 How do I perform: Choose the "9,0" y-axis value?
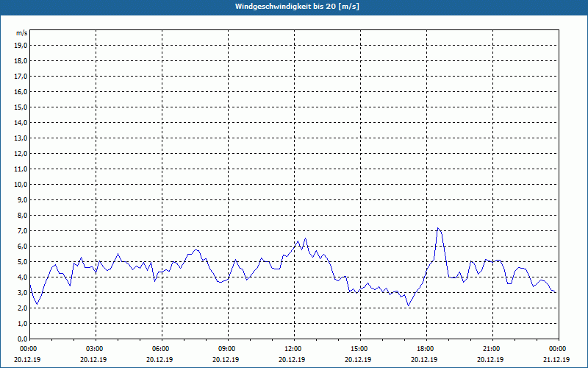(x=22, y=199)
